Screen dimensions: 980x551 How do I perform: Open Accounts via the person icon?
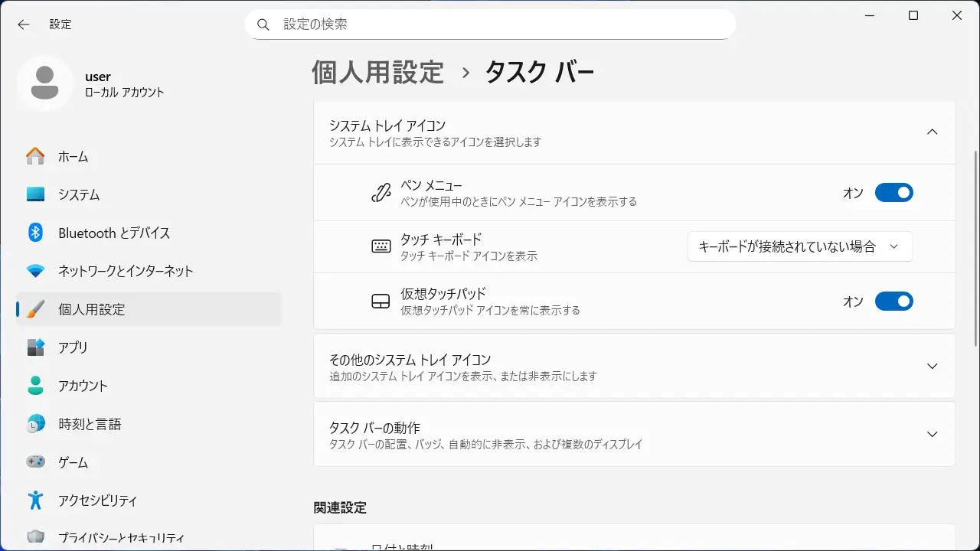[35, 386]
